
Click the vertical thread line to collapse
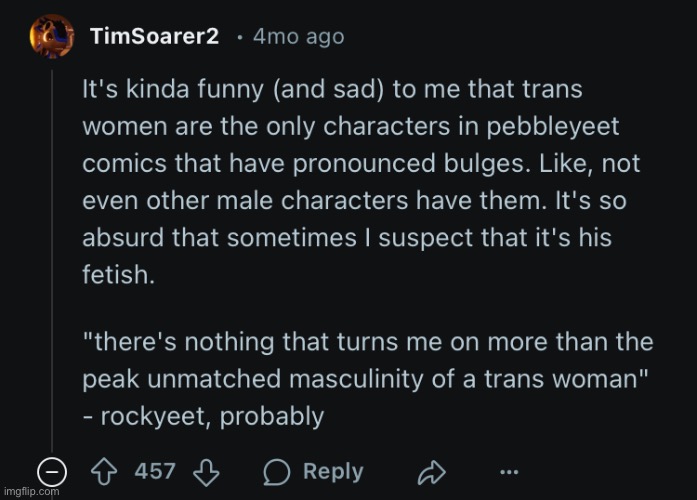coord(52,261)
